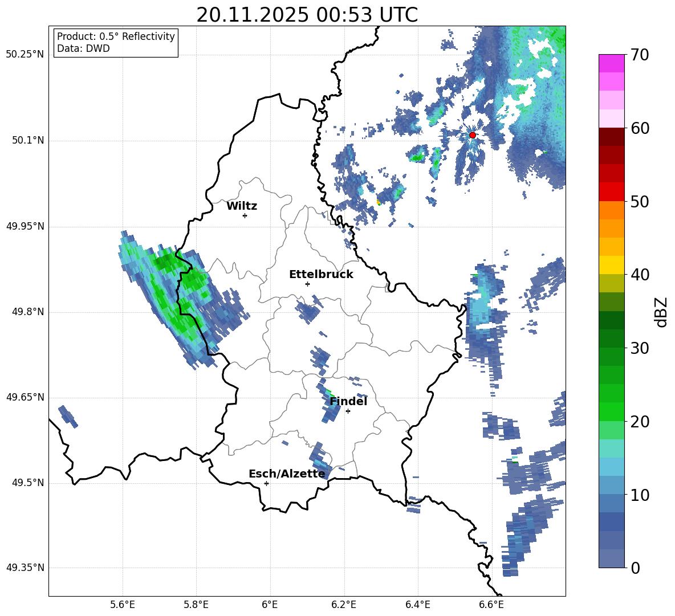This screenshot has height=616, width=675.
Task: Click the 50.1°N latitude tick label
Action: click(x=26, y=141)
